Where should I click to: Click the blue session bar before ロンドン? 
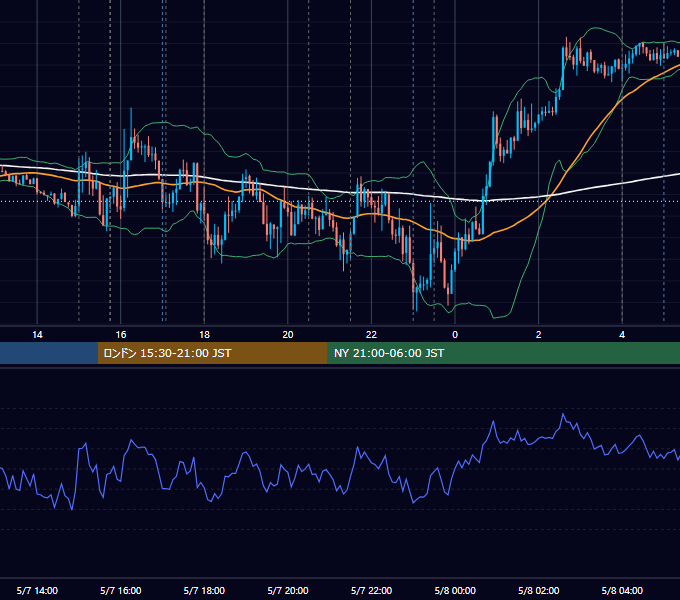[49, 353]
